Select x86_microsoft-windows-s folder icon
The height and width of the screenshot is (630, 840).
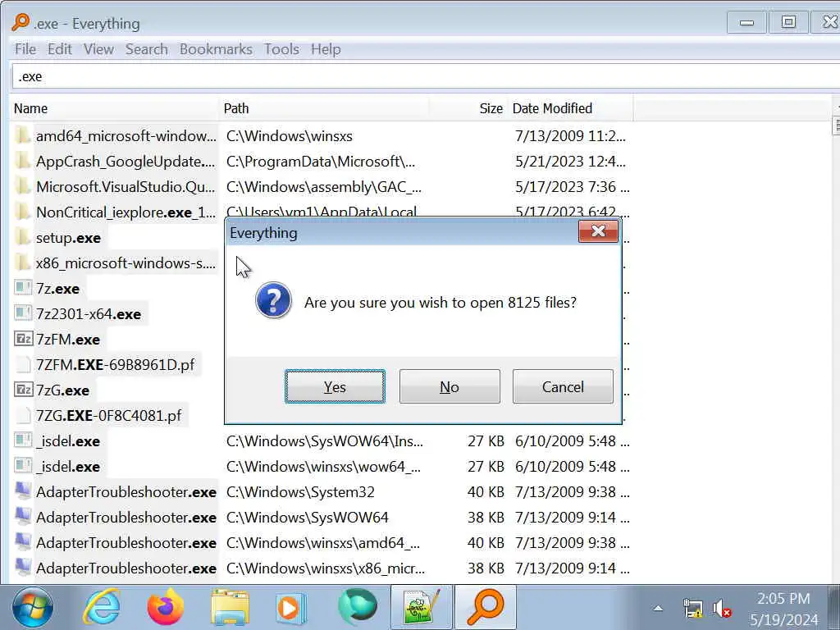[22, 262]
